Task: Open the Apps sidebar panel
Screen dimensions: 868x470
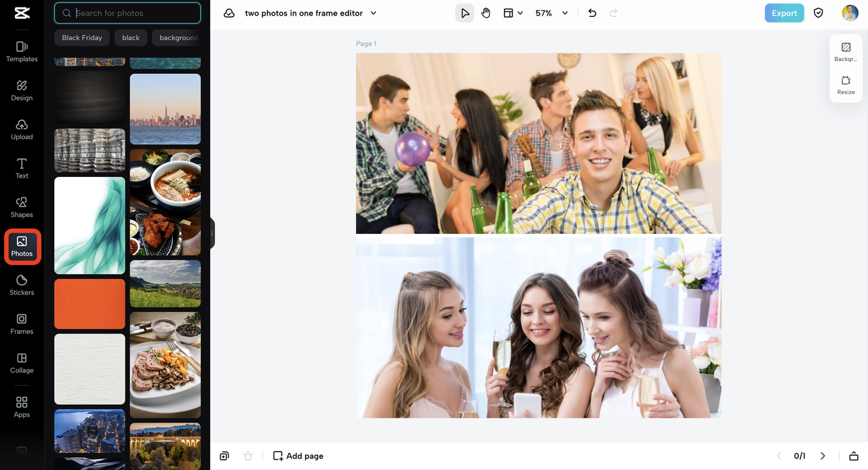Action: tap(22, 408)
